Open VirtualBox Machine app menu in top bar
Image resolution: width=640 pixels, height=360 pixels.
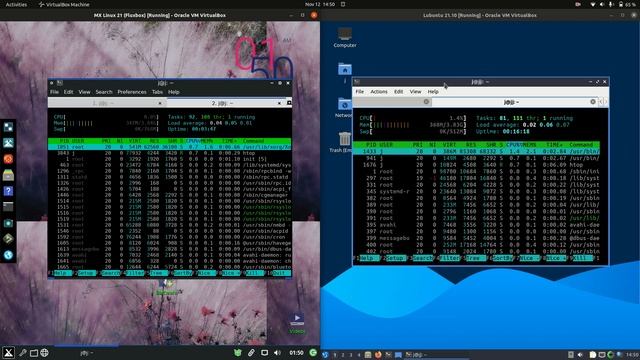coord(64,4)
